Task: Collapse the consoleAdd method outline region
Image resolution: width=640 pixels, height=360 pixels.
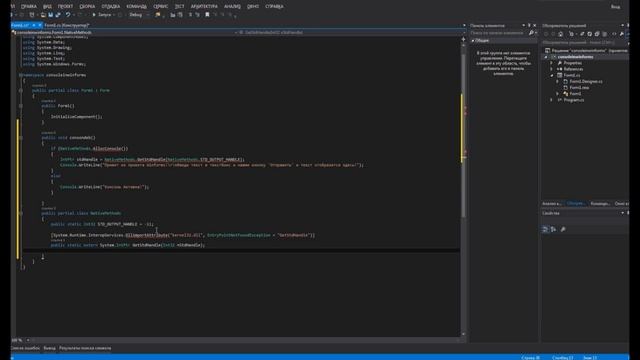Action: tap(21, 138)
